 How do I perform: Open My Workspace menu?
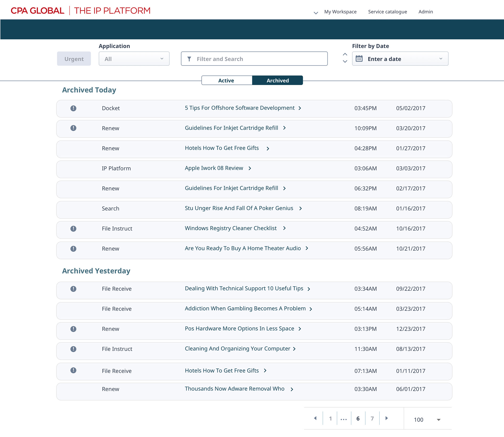[x=340, y=12]
